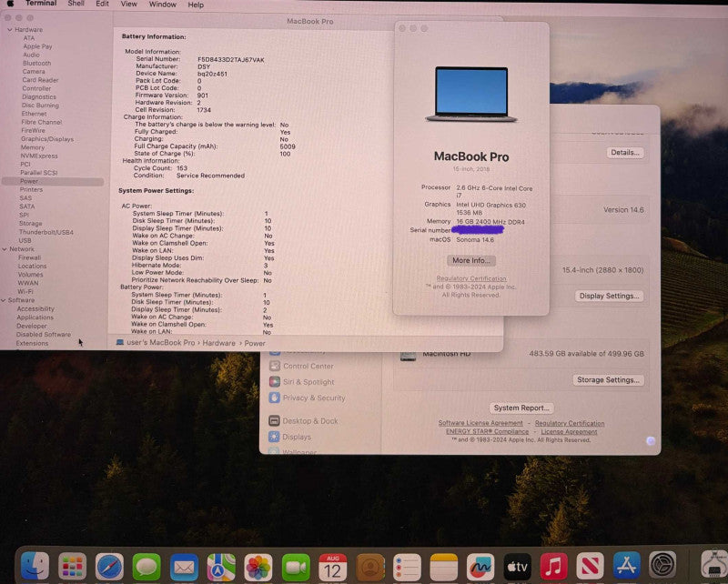Select Graphics/Displays in the sidebar
The width and height of the screenshot is (728, 584).
tap(47, 139)
